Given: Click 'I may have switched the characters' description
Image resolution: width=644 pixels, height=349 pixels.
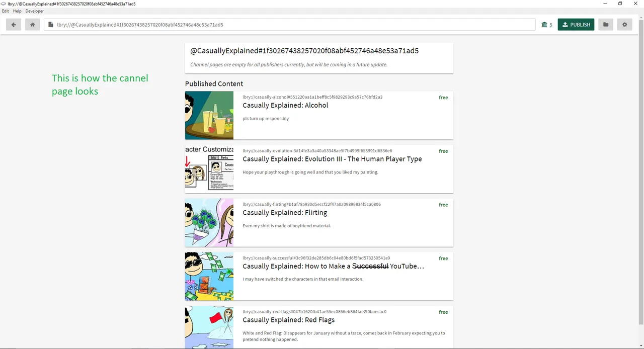Looking at the screenshot, I should (x=303, y=279).
